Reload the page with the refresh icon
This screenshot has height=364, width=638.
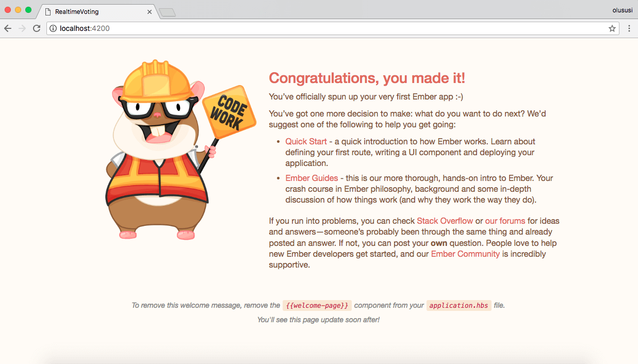click(37, 28)
